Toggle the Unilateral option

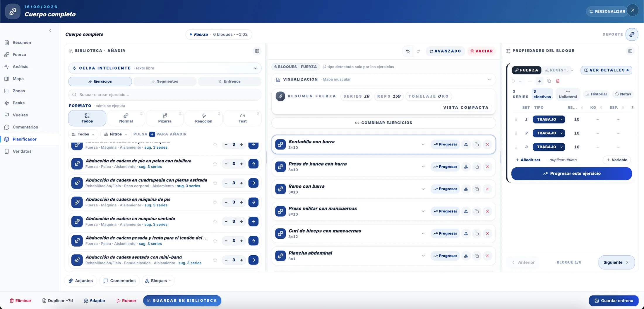(x=568, y=94)
